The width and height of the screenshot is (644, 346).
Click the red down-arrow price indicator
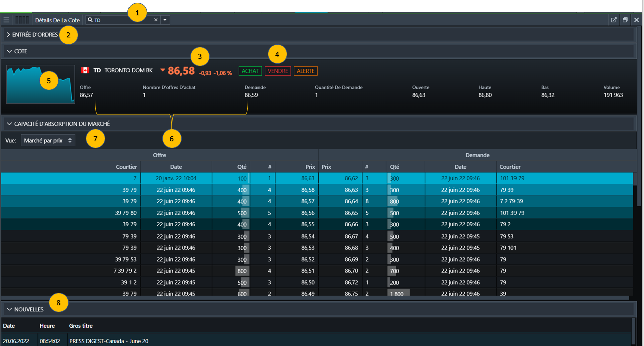[x=163, y=71]
